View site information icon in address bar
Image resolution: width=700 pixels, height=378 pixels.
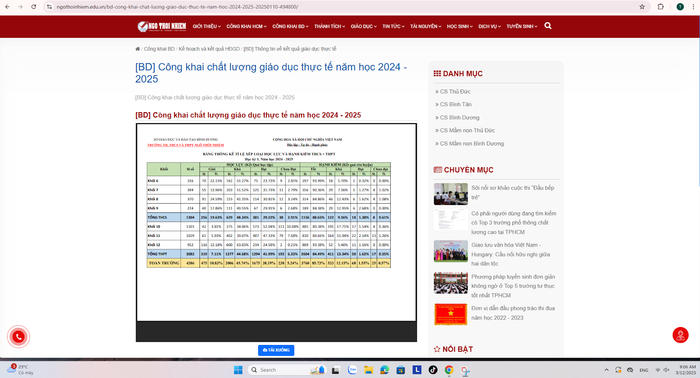click(50, 7)
